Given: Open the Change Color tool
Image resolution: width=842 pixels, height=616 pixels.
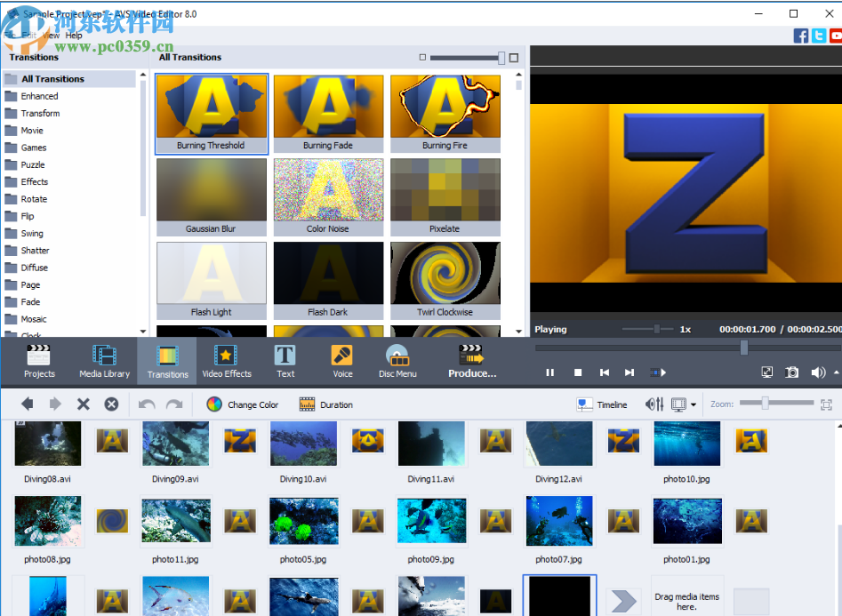Looking at the screenshot, I should click(x=242, y=404).
